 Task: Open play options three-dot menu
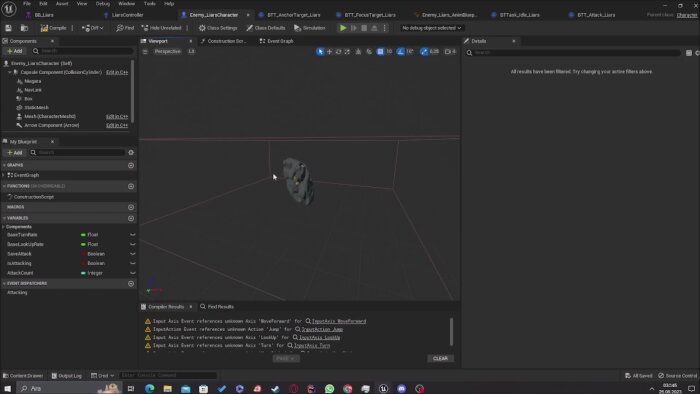click(384, 28)
